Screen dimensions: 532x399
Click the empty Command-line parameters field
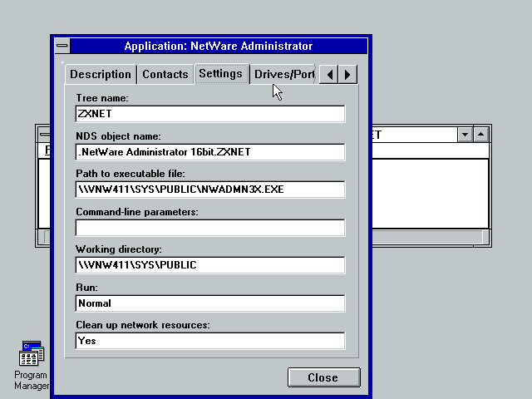(210, 227)
